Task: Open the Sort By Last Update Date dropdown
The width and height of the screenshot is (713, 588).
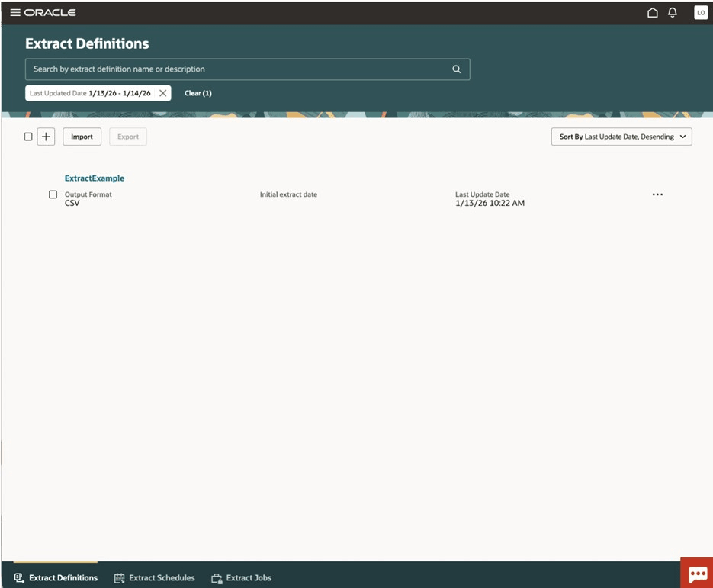Action: point(621,136)
